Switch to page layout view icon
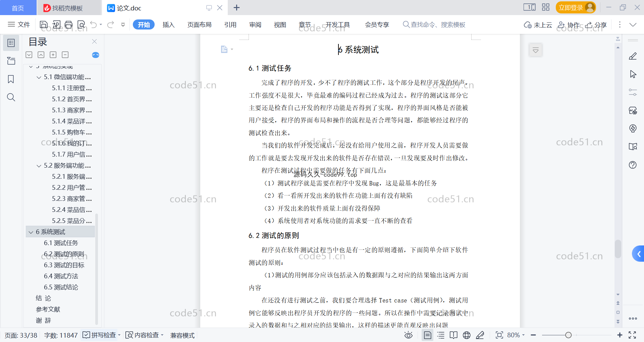Viewport: 644px width, 342px height. pyautogui.click(x=428, y=335)
